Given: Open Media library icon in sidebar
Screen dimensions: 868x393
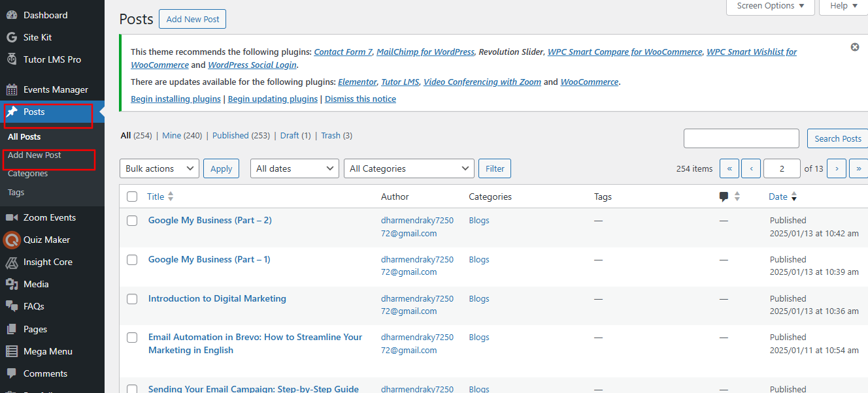Looking at the screenshot, I should click(x=12, y=284).
